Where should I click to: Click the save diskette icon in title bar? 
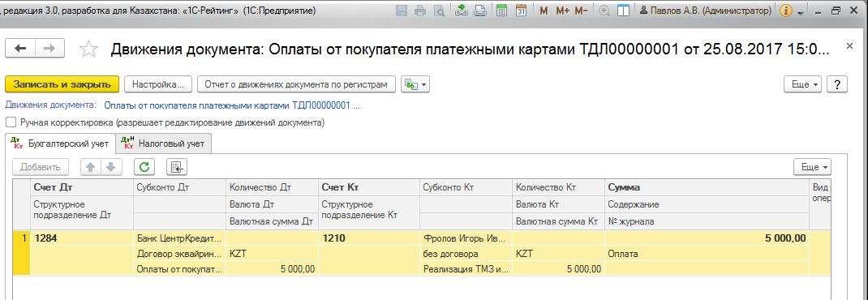click(402, 11)
